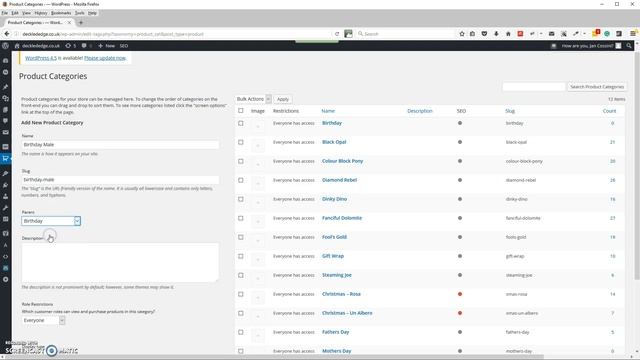Sort table by Slug column
Image resolution: width=640 pixels, height=360 pixels.
510,111
